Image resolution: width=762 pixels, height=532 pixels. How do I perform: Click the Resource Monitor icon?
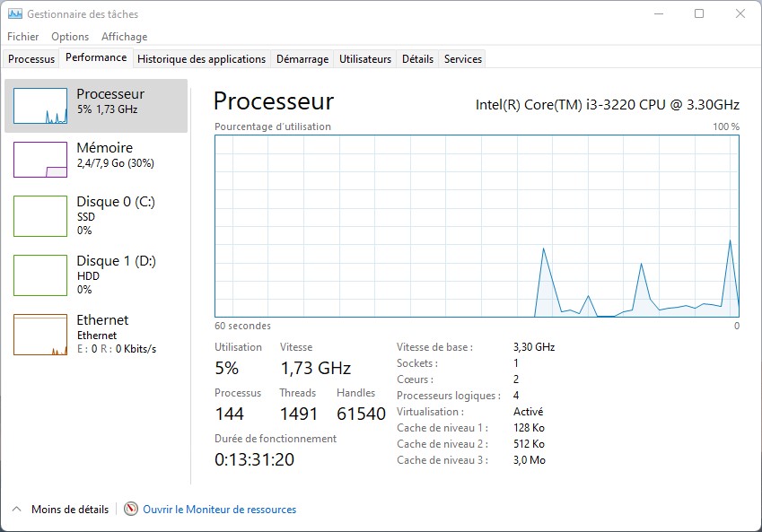pos(131,510)
